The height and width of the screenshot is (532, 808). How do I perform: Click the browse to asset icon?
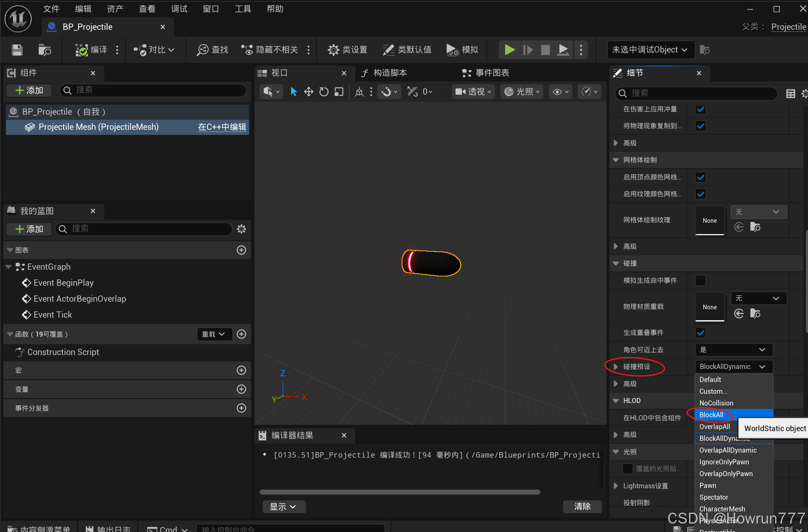point(45,50)
